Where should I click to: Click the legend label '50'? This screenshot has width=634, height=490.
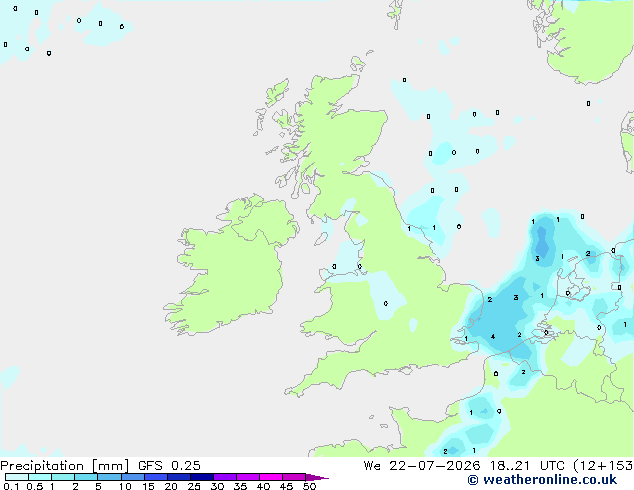(x=309, y=486)
